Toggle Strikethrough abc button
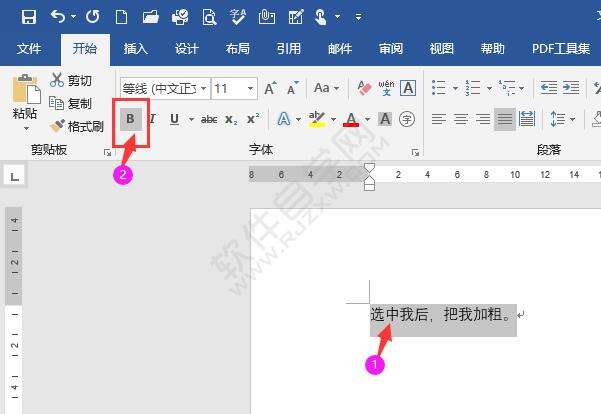 coord(209,120)
